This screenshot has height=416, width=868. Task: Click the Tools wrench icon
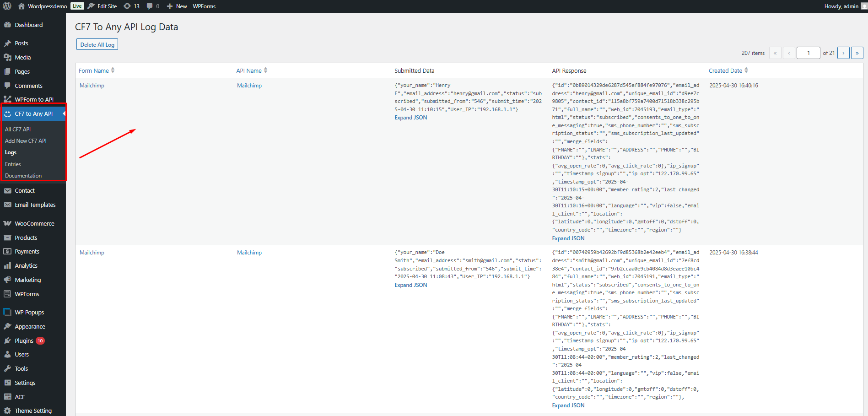click(x=7, y=368)
